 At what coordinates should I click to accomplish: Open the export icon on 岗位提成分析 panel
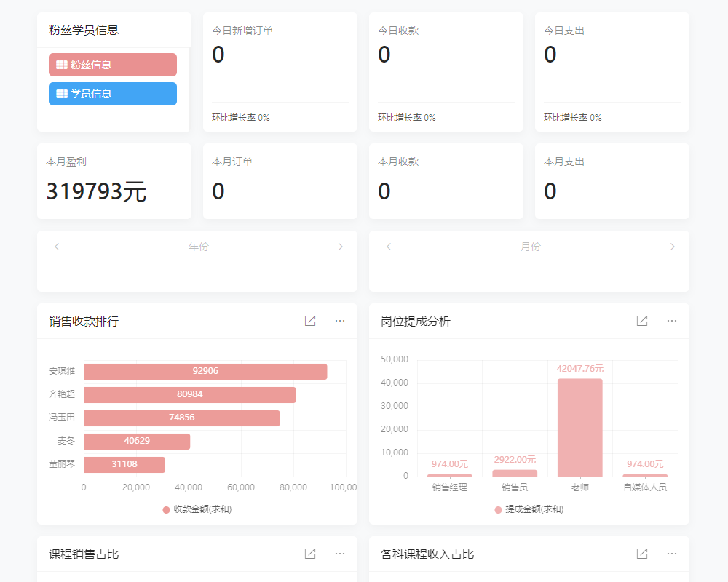click(x=641, y=320)
